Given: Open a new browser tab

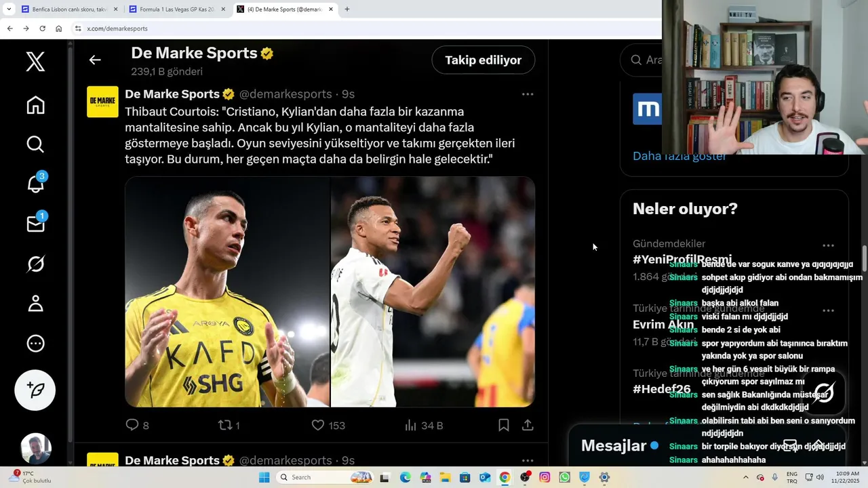Looking at the screenshot, I should coord(347,9).
